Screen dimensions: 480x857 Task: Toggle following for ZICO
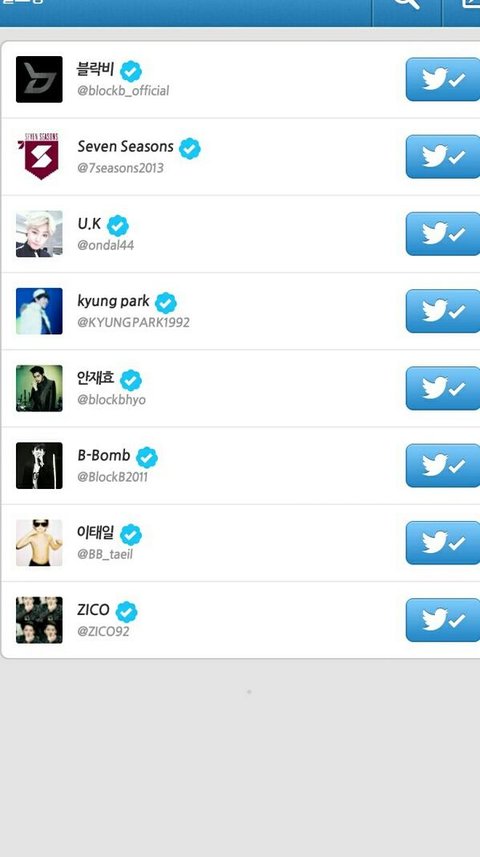[443, 620]
